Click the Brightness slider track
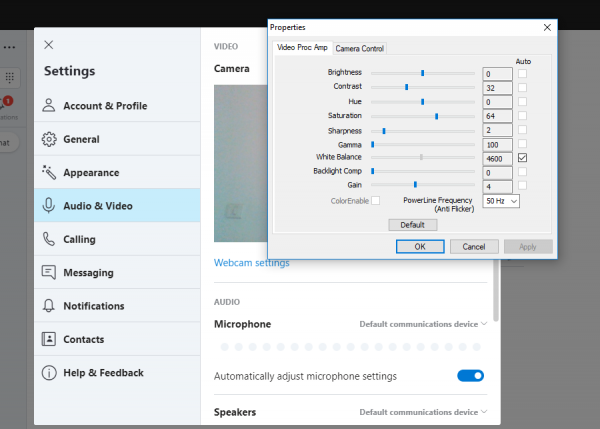Image resolution: width=600 pixels, height=429 pixels. point(423,73)
